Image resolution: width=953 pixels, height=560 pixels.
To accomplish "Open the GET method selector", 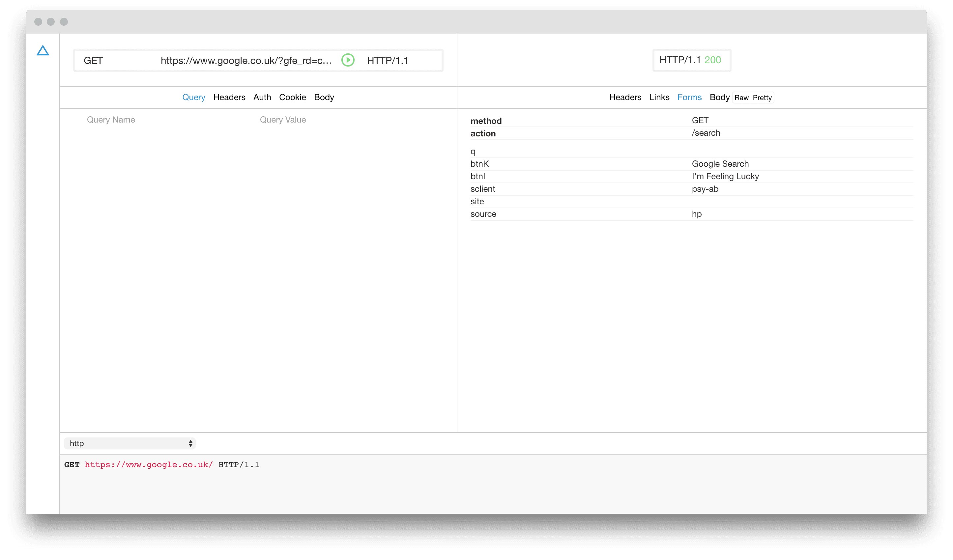I will (93, 61).
